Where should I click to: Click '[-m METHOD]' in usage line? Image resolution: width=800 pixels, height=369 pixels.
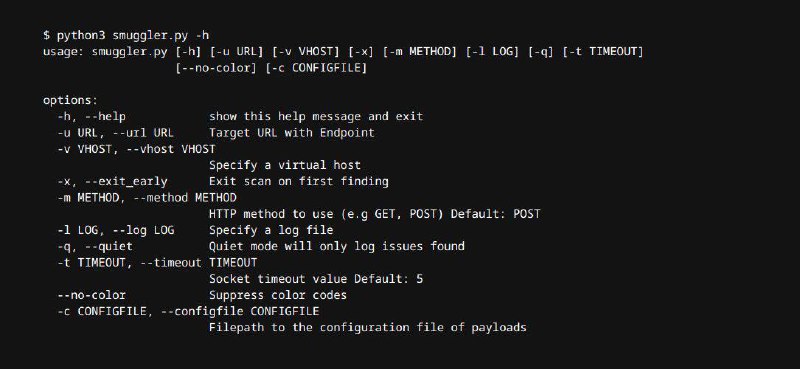(419, 52)
